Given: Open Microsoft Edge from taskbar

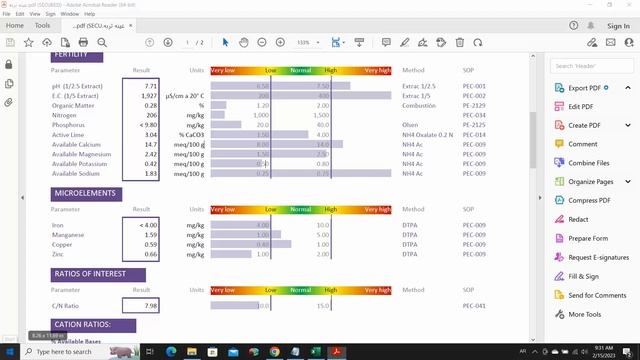Looking at the screenshot, I should click(x=171, y=352).
